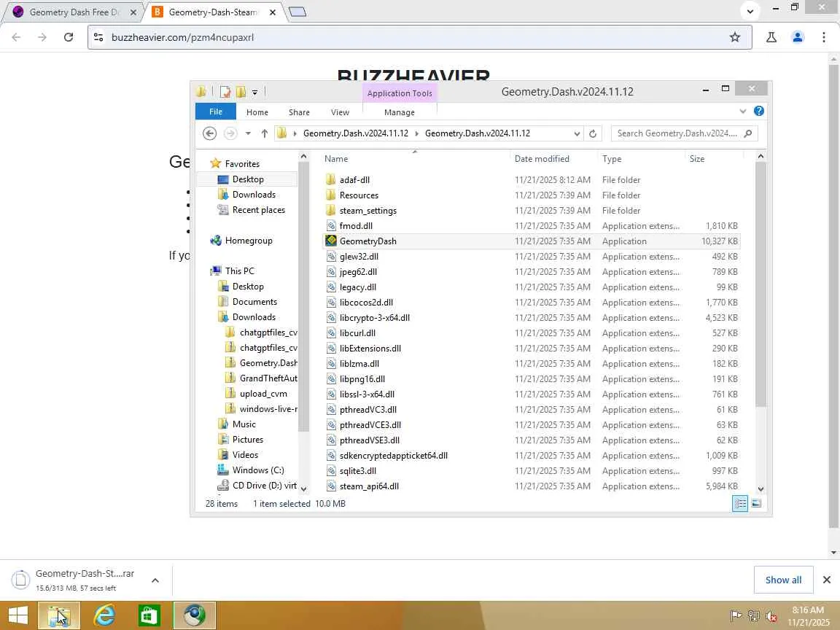This screenshot has height=630, width=840.
Task: Select the steam_settings folder icon
Action: tap(330, 211)
